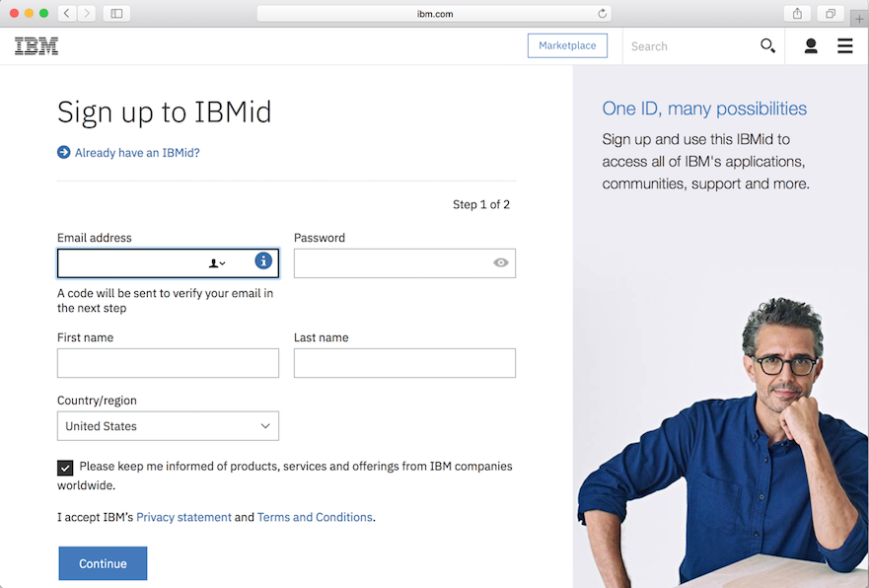Toggle password visibility eye icon
This screenshot has width=869, height=588.
501,262
